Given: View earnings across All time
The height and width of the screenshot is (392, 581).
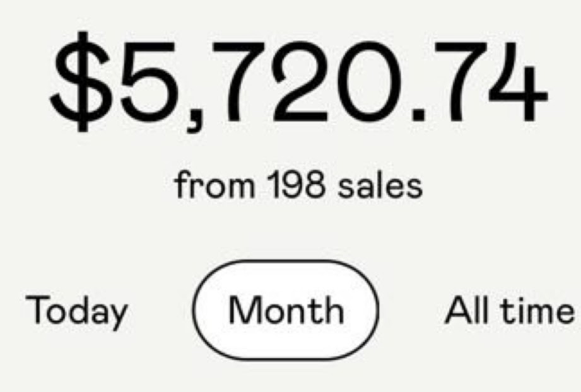Looking at the screenshot, I should click(x=508, y=310).
